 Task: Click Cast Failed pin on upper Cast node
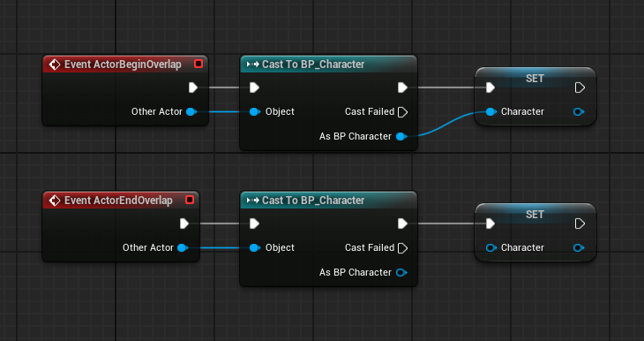point(402,112)
